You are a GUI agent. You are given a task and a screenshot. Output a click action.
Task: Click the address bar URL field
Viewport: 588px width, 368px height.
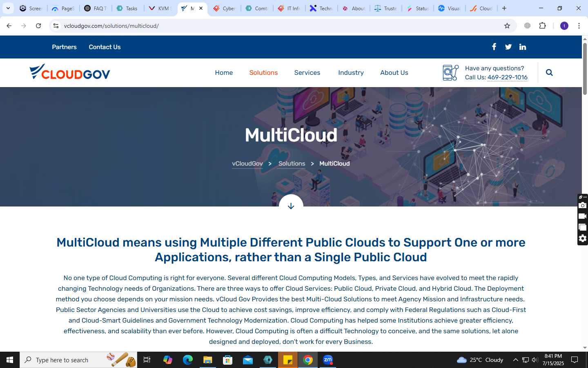click(282, 26)
